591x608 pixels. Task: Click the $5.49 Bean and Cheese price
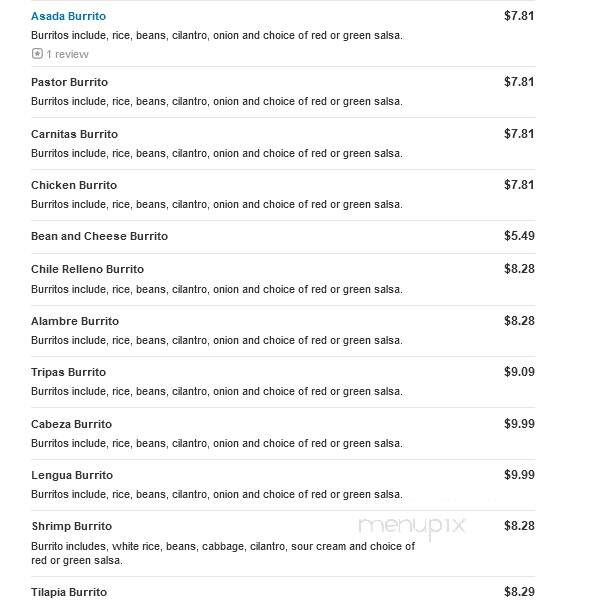pos(519,236)
